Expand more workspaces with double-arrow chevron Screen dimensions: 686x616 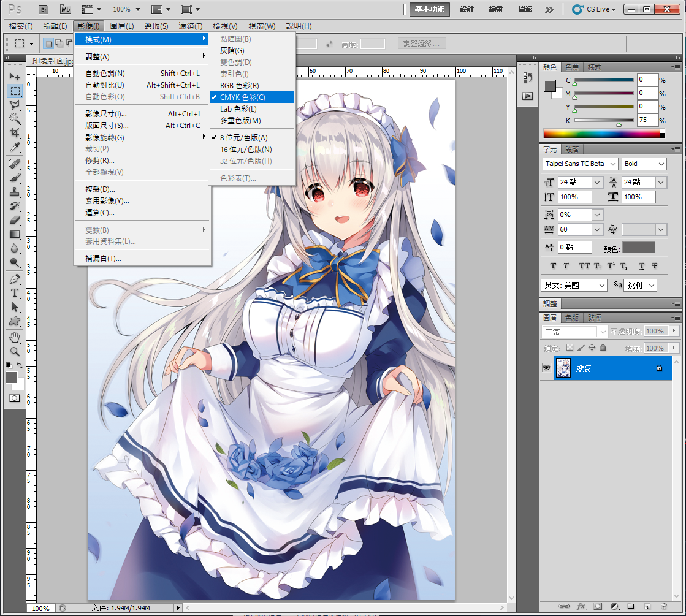coord(549,9)
